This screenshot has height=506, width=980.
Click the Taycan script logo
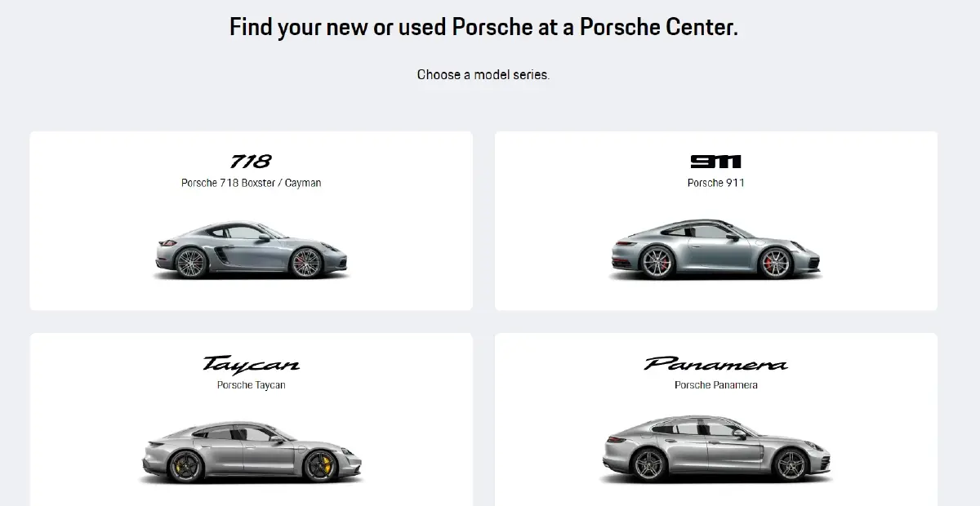(251, 364)
